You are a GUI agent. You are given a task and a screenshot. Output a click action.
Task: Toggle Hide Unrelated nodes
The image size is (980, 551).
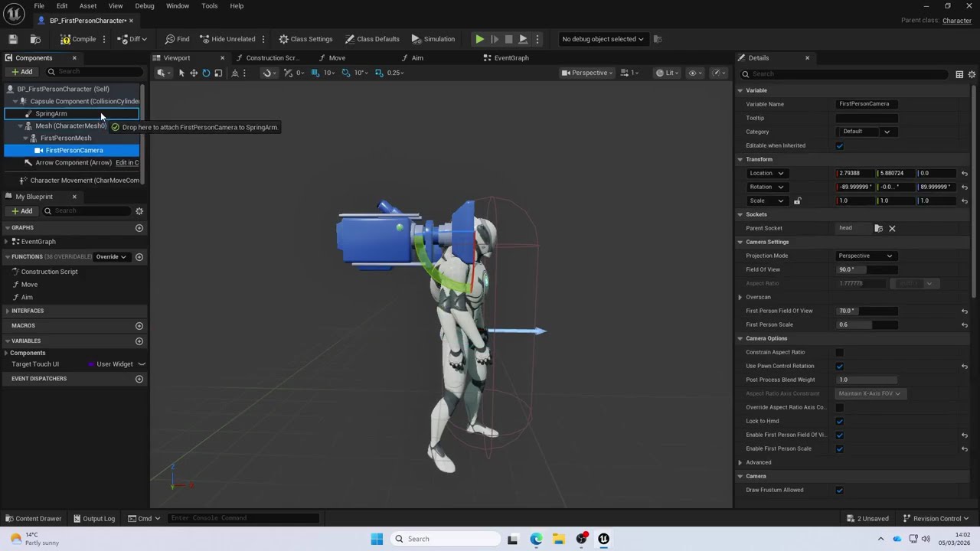click(x=227, y=39)
